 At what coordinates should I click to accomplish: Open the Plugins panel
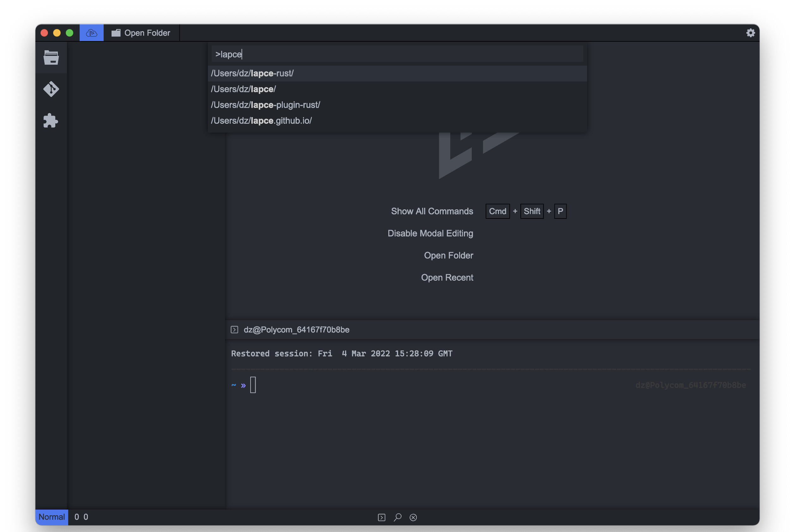(51, 121)
